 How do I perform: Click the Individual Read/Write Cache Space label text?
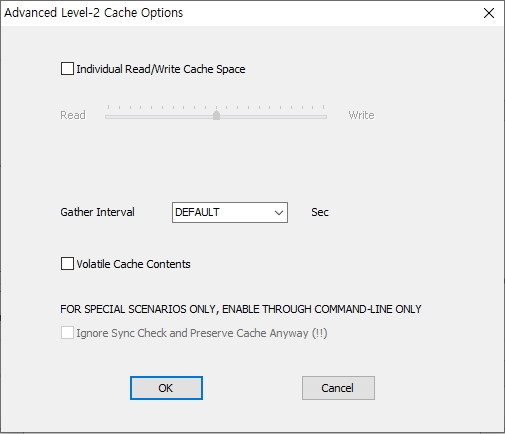(161, 69)
